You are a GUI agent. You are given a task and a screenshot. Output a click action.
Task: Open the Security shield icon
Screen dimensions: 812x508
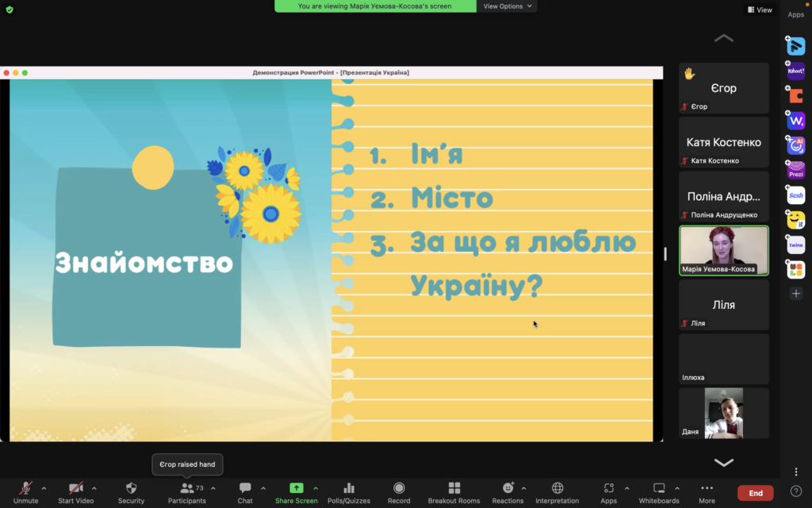pos(131,488)
